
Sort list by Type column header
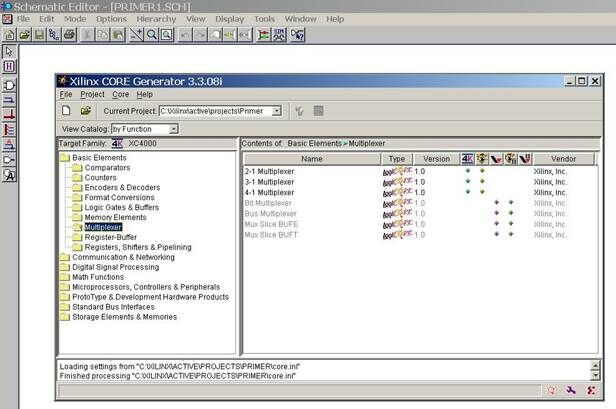point(396,159)
